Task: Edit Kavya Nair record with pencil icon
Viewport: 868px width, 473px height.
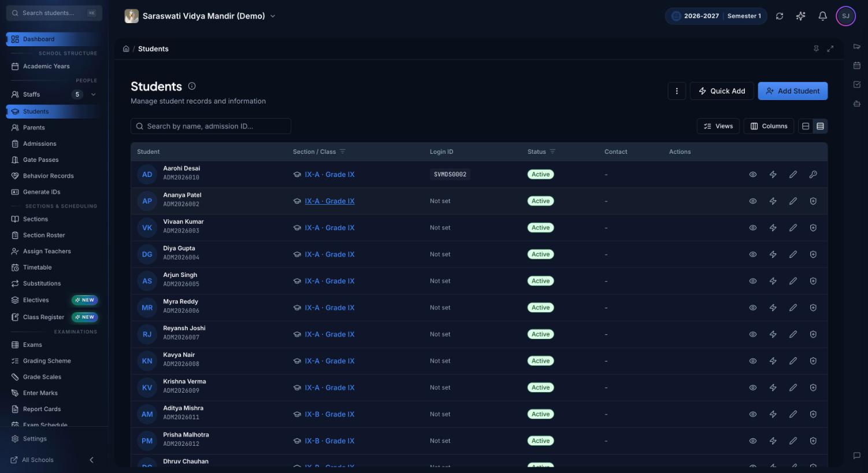Action: (793, 361)
